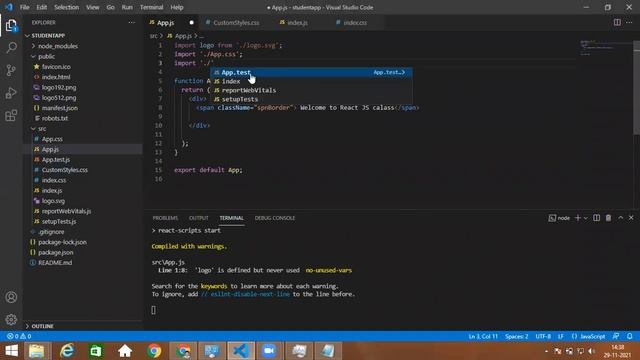Switch to the index.js editor tab
The width and height of the screenshot is (640, 360).
click(297, 23)
